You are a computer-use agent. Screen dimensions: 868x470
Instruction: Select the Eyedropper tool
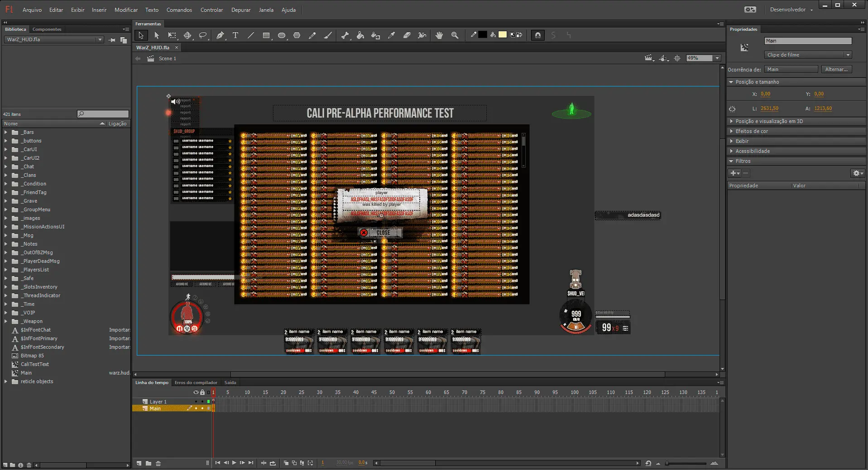pyautogui.click(x=392, y=35)
